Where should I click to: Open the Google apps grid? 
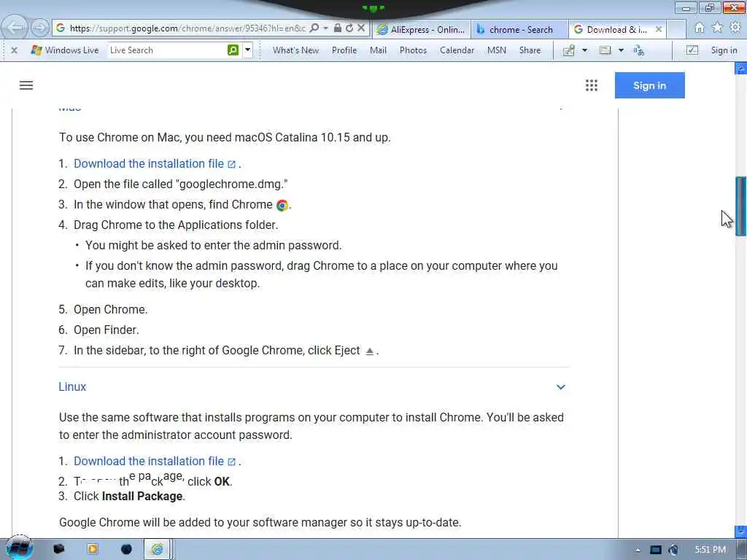pos(591,85)
